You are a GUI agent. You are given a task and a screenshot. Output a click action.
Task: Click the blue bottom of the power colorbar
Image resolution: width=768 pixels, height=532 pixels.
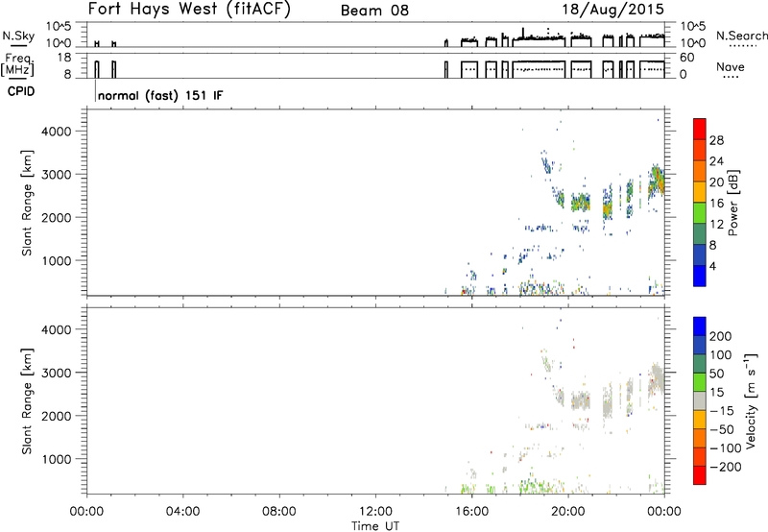tap(700, 276)
